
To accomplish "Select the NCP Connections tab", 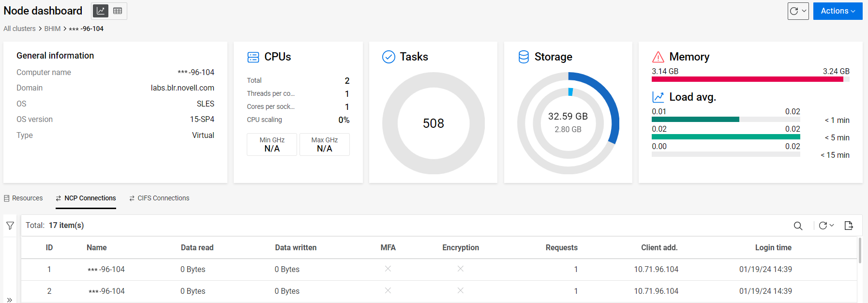I will 86,198.
